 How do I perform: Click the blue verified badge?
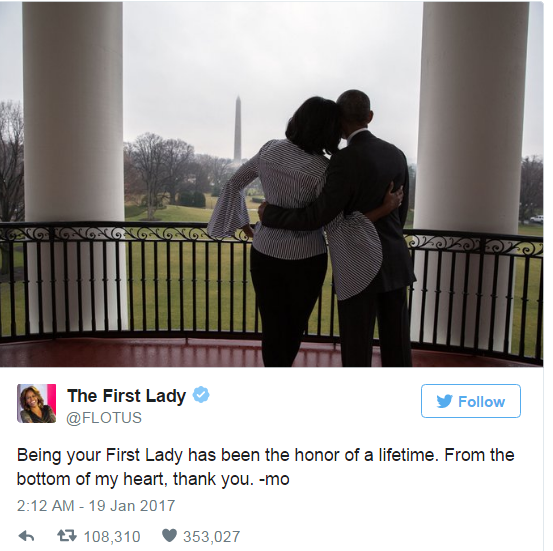tap(201, 395)
